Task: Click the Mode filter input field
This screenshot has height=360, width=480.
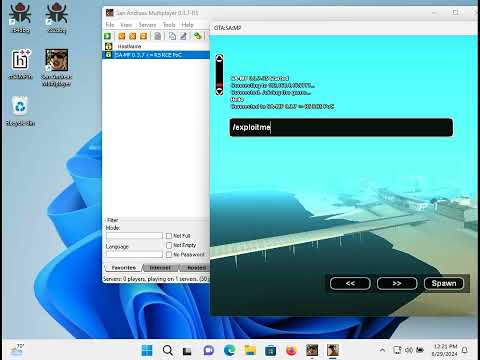Action: click(134, 235)
